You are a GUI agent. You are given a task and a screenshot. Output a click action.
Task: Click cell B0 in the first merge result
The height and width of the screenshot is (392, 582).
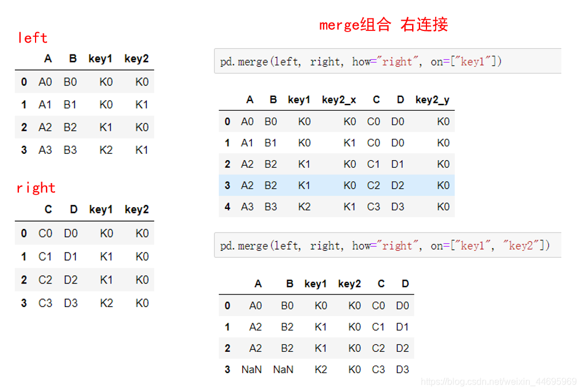click(270, 121)
